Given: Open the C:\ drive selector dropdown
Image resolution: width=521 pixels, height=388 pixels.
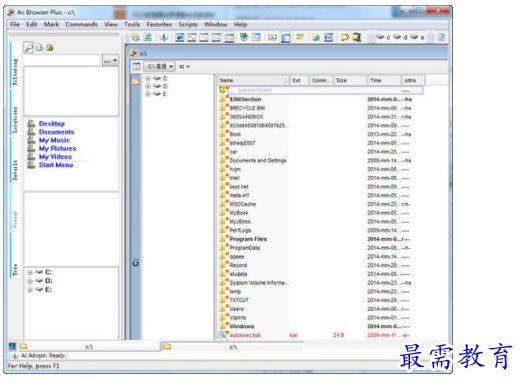Looking at the screenshot, I should 159,67.
